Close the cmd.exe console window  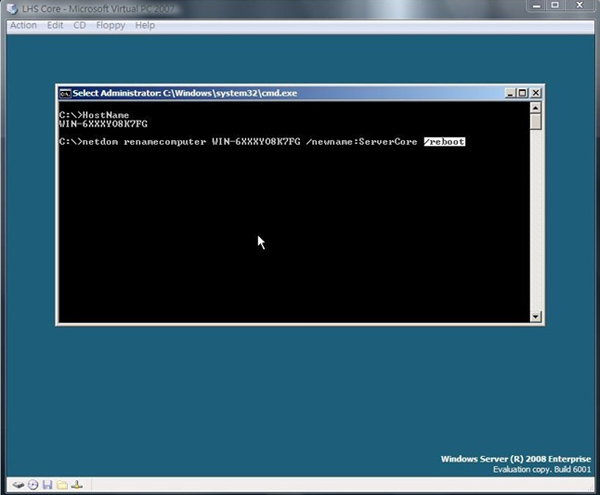(536, 93)
